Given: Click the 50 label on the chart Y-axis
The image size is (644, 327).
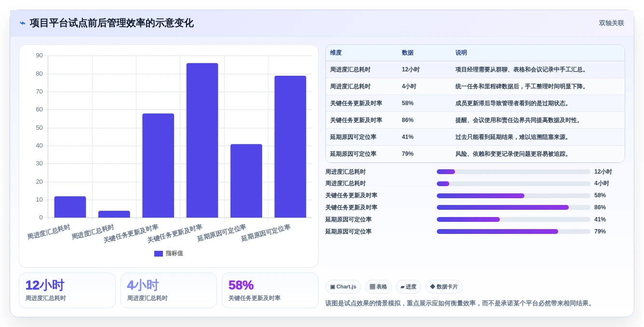Looking at the screenshot, I should pyautogui.click(x=39, y=128).
